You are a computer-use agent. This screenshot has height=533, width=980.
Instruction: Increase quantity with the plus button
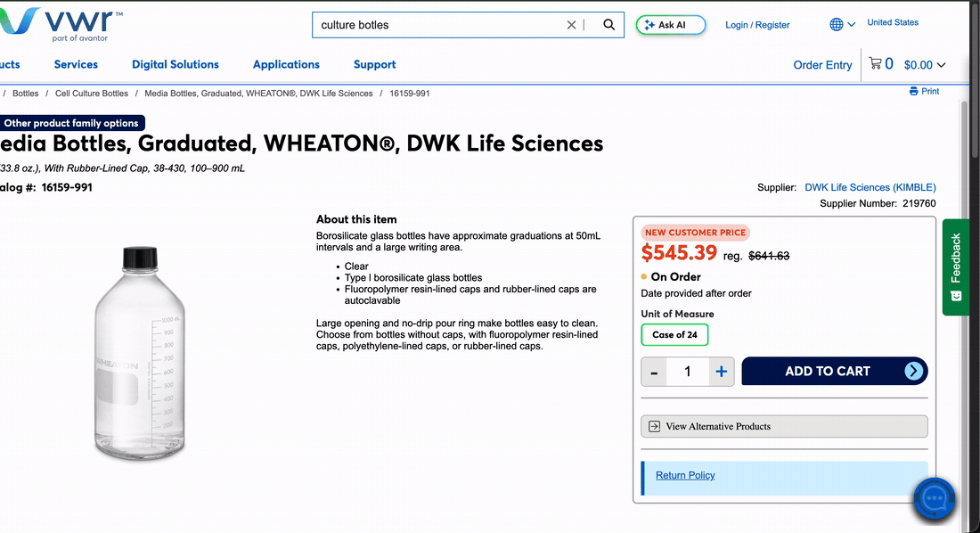click(x=722, y=372)
